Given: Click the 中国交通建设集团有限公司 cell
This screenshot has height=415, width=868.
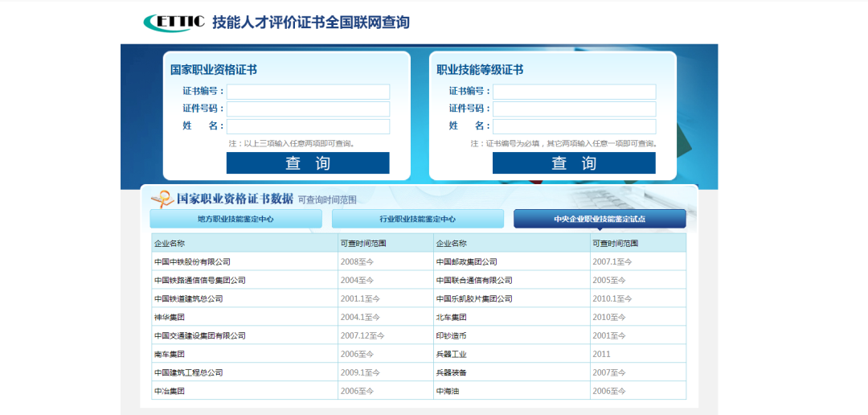Looking at the screenshot, I should point(244,335).
